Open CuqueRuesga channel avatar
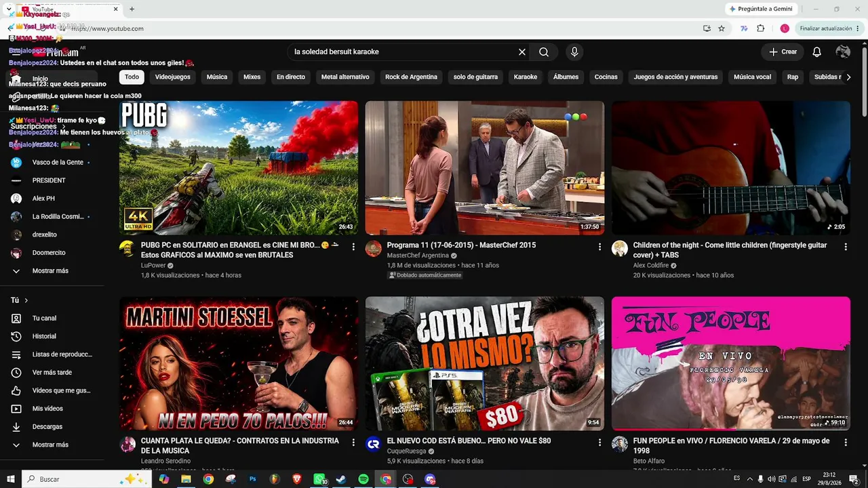 click(x=374, y=444)
